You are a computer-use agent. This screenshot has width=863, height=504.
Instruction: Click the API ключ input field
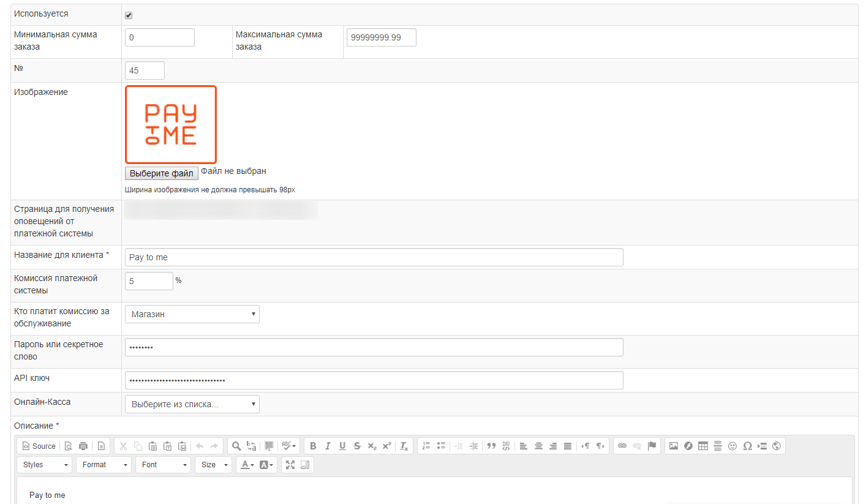[374, 380]
